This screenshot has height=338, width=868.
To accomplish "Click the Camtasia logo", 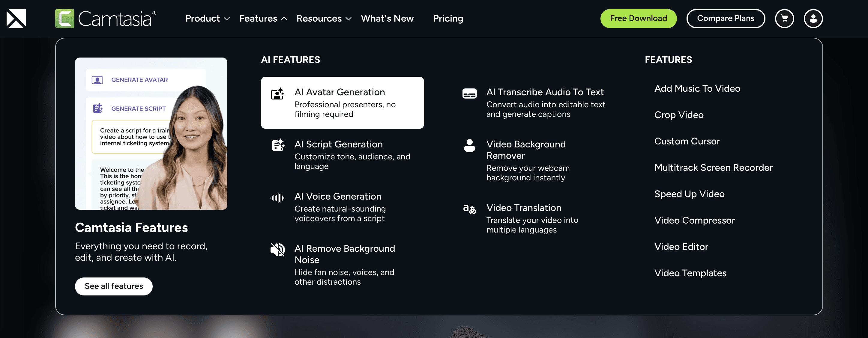I will click(106, 19).
